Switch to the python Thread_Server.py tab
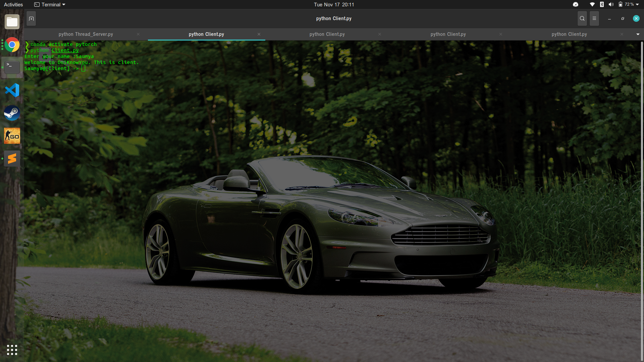The width and height of the screenshot is (644, 362). point(86,34)
